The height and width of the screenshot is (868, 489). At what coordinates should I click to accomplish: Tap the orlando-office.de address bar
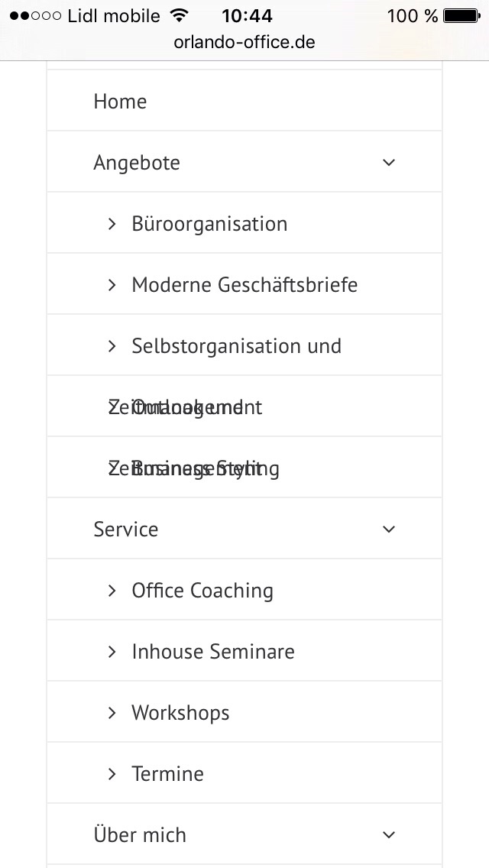click(244, 41)
